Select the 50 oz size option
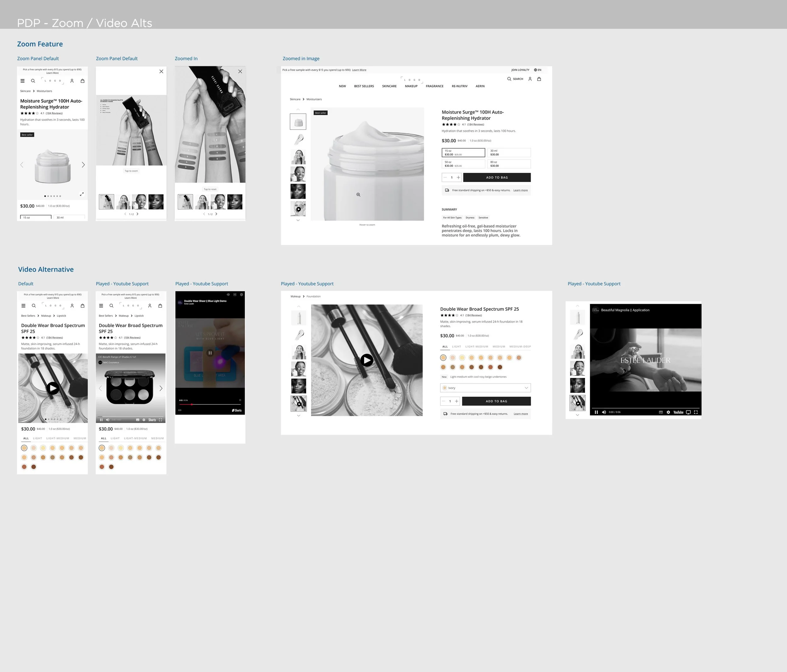The width and height of the screenshot is (787, 672). click(x=463, y=164)
